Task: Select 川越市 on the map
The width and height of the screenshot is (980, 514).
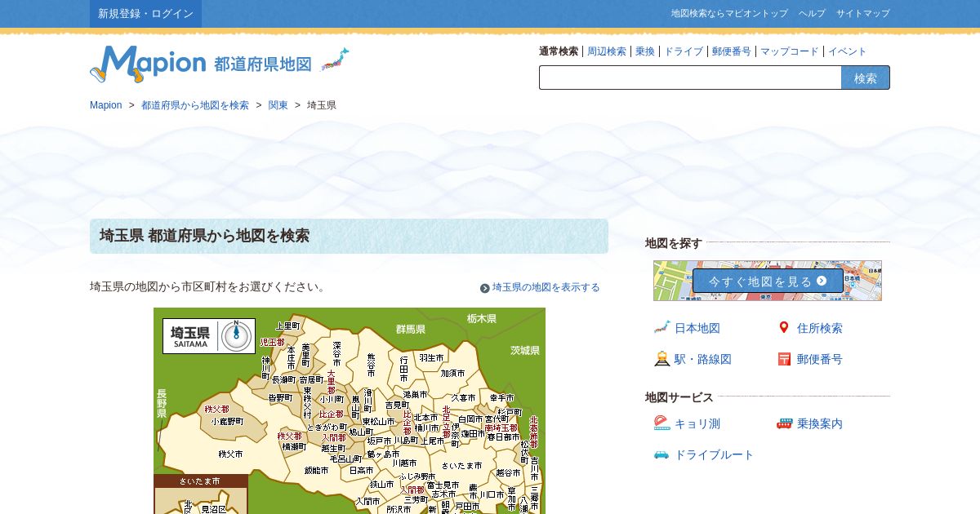Action: pos(404,463)
